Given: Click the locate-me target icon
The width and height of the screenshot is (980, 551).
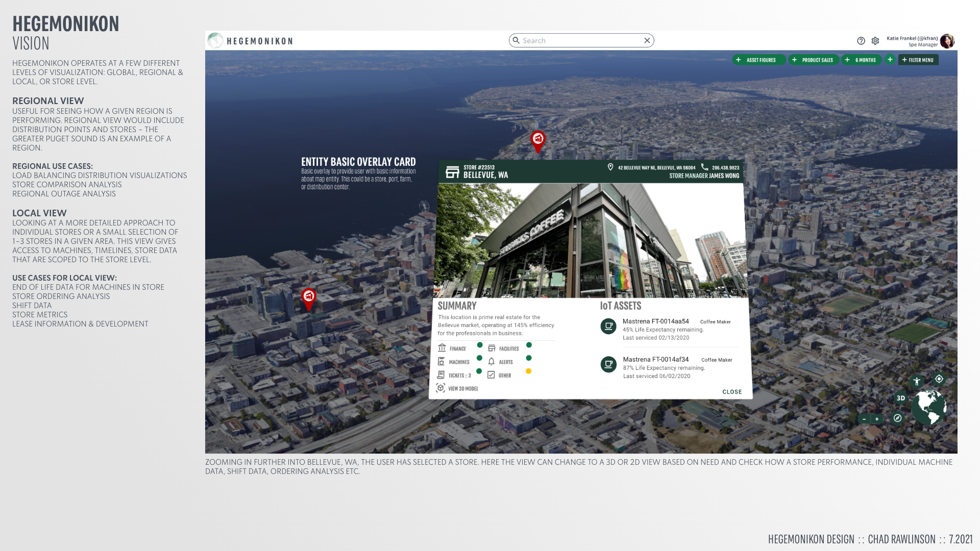Looking at the screenshot, I should click(x=939, y=379).
